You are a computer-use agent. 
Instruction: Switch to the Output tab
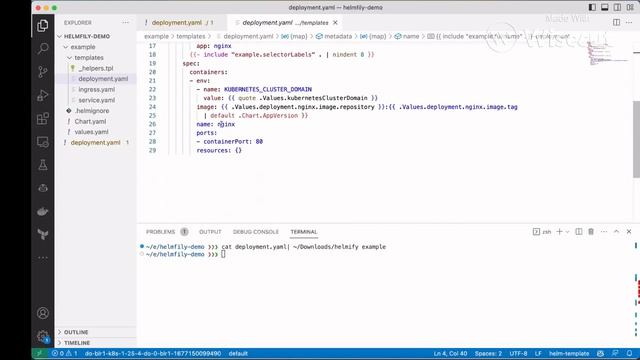210,232
